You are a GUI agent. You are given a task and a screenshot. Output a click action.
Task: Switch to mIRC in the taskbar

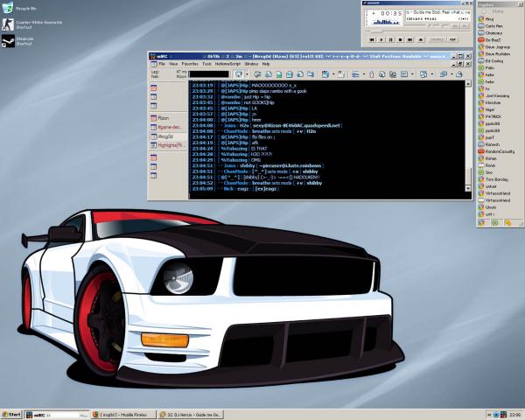[x=57, y=415]
